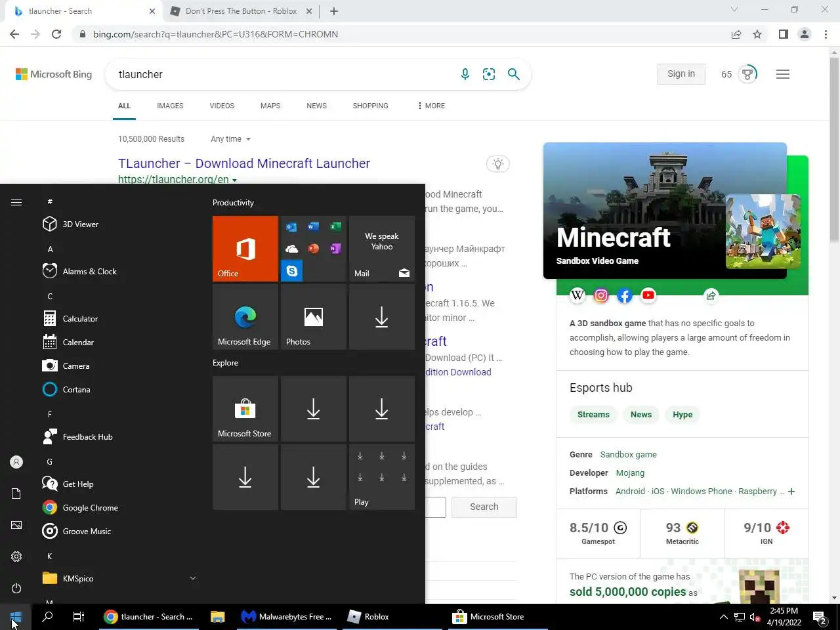Click the lightbulb feedback icon

pos(497,164)
